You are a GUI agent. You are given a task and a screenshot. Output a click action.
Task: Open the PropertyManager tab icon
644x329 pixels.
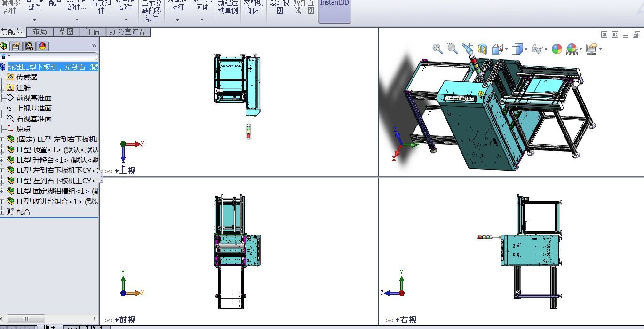[x=16, y=46]
